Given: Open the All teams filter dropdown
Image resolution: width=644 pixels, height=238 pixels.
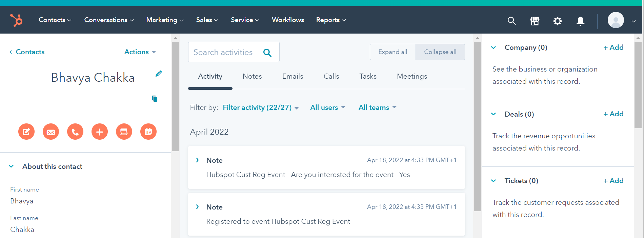Looking at the screenshot, I should point(377,107).
